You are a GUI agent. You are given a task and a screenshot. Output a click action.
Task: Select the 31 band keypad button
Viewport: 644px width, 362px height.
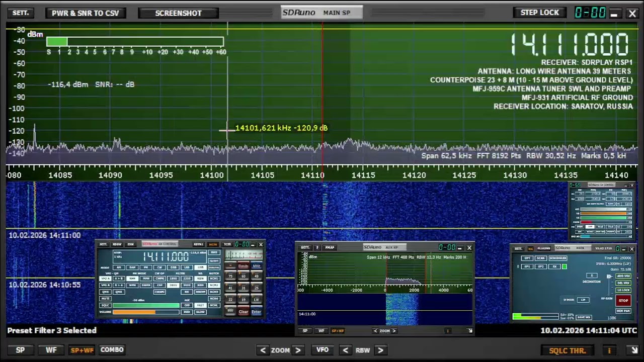[244, 288]
